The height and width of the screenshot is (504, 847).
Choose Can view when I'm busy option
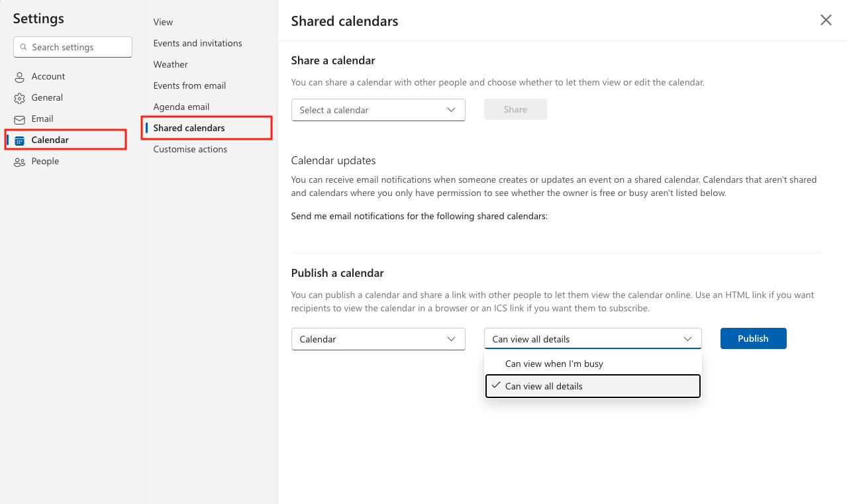[593, 364]
